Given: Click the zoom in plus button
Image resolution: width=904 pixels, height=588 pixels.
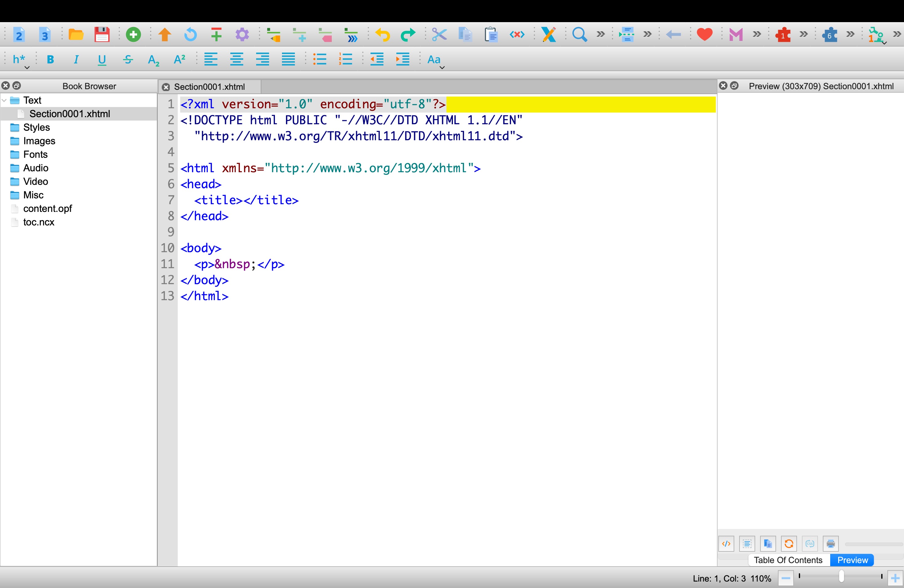Looking at the screenshot, I should coord(895,578).
